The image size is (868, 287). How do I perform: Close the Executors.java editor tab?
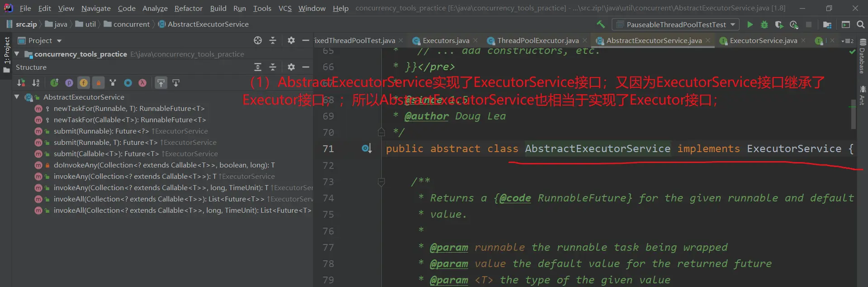(x=477, y=41)
